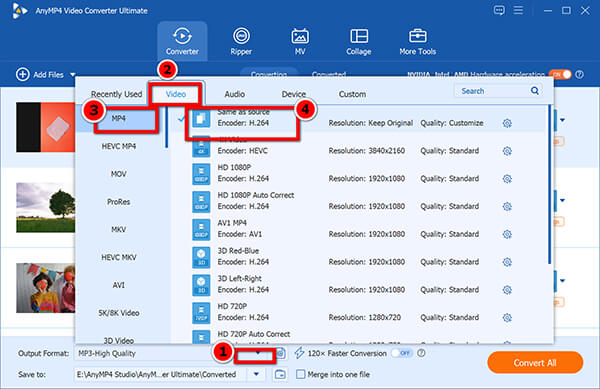Select the red and black video thumbnail

[x=46, y=127]
